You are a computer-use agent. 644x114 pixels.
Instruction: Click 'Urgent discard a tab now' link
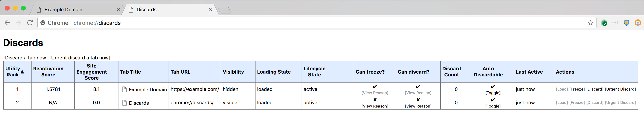point(80,58)
